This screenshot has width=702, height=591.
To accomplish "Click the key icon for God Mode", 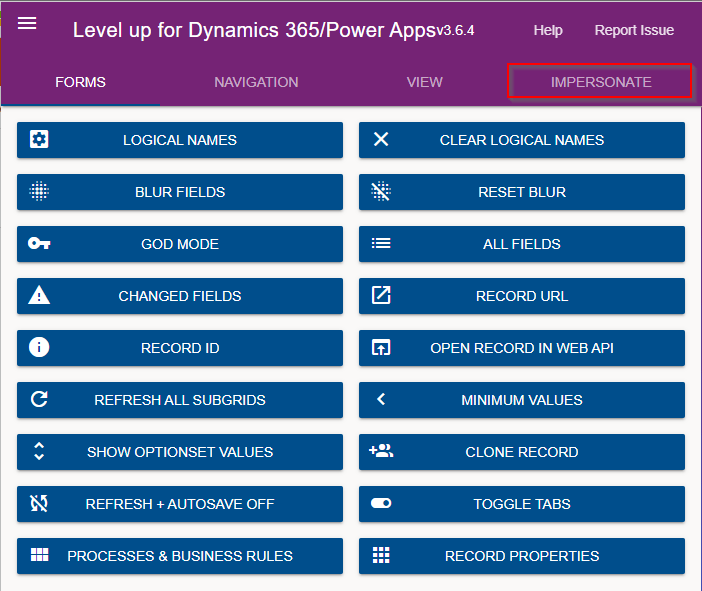I will pos(39,244).
